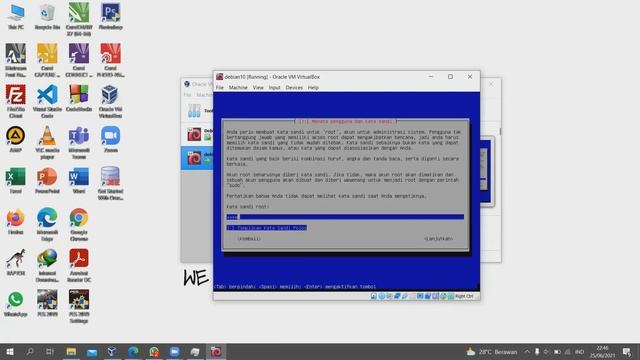Toggle the Tampilkan Kata Sandi Polos checkbox
The height and width of the screenshot is (360, 640).
coord(267,228)
